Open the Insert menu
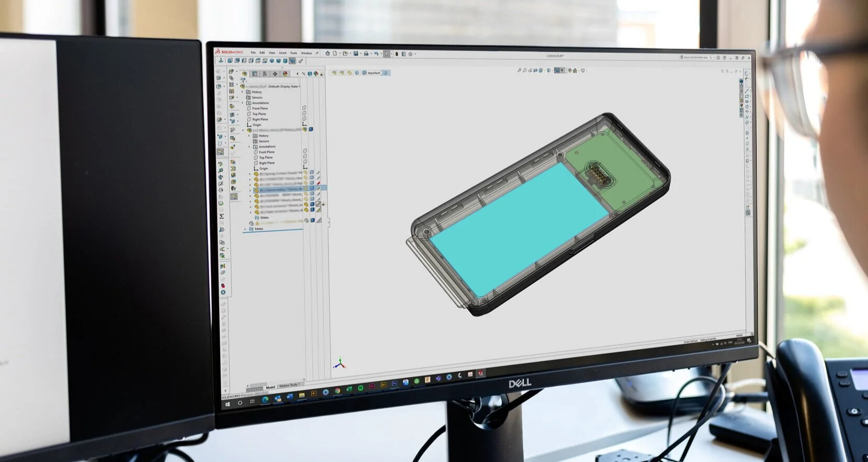Image resolution: width=868 pixels, height=462 pixels. pos(283,53)
